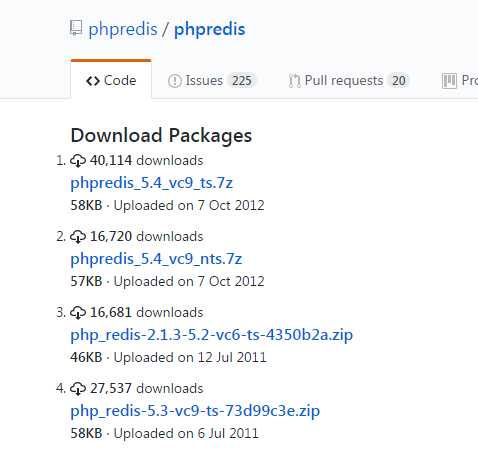Open the bold phpredis repository link
478x472 pixels.
(210, 29)
